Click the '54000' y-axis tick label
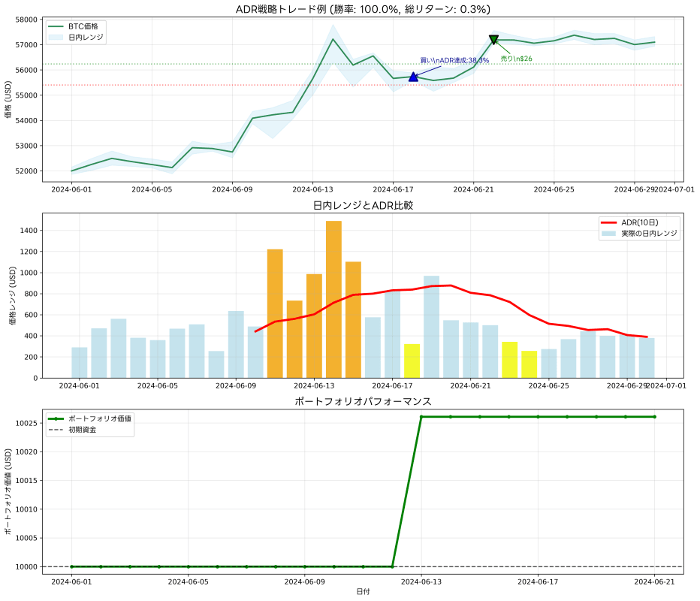The width and height of the screenshot is (700, 601). [26, 120]
